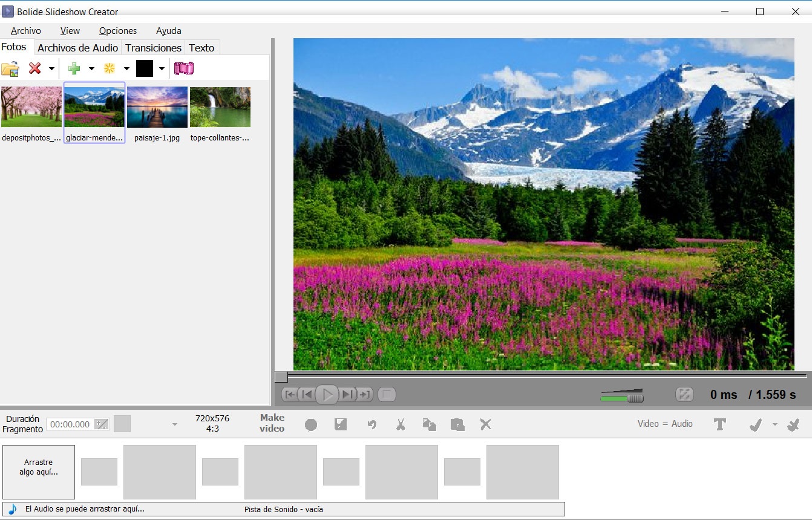Viewport: 812px width, 520px height.
Task: Jump to the slideshow end
Action: [x=364, y=395]
